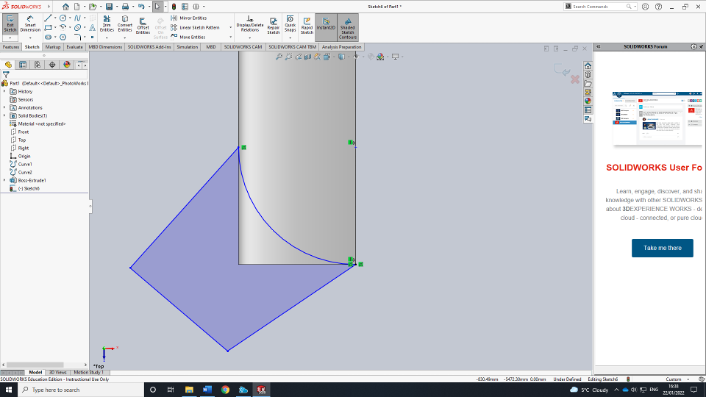
Task: Select the Trim Entities tool
Action: [107, 24]
